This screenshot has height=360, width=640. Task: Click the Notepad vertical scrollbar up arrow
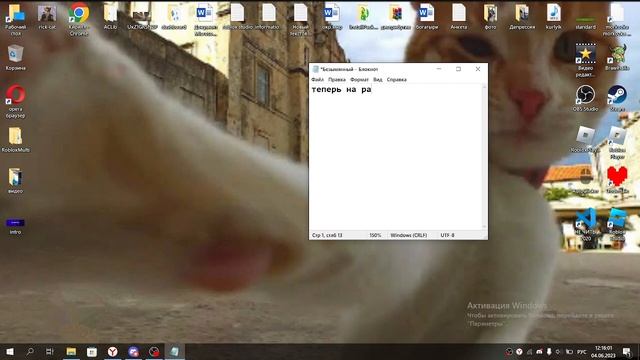coord(484,87)
